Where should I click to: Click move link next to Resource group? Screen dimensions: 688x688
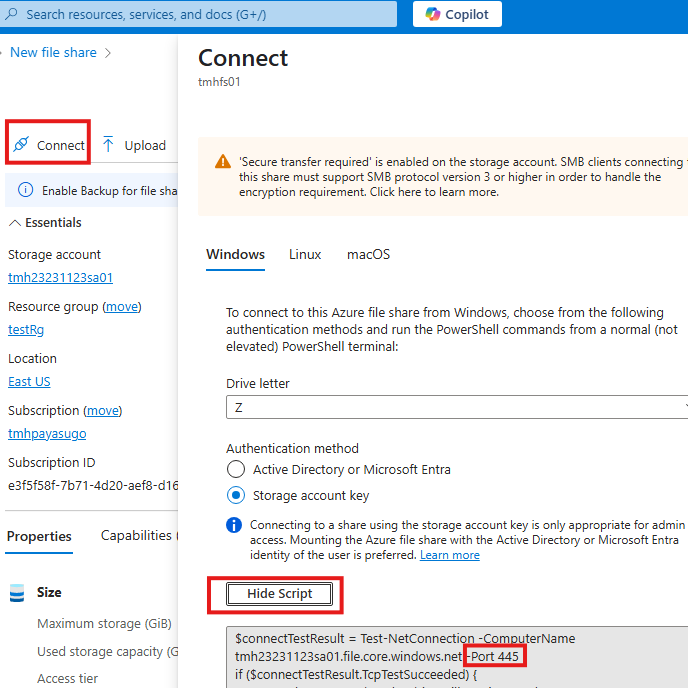122,306
